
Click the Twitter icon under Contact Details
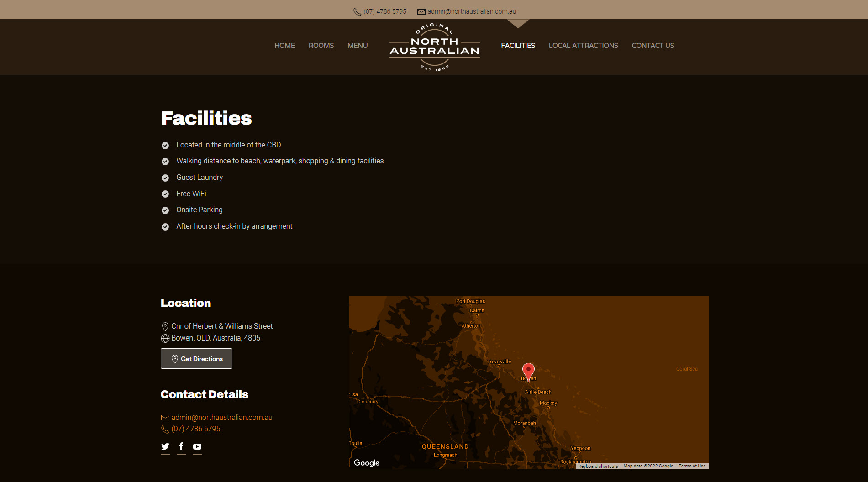pos(165,446)
